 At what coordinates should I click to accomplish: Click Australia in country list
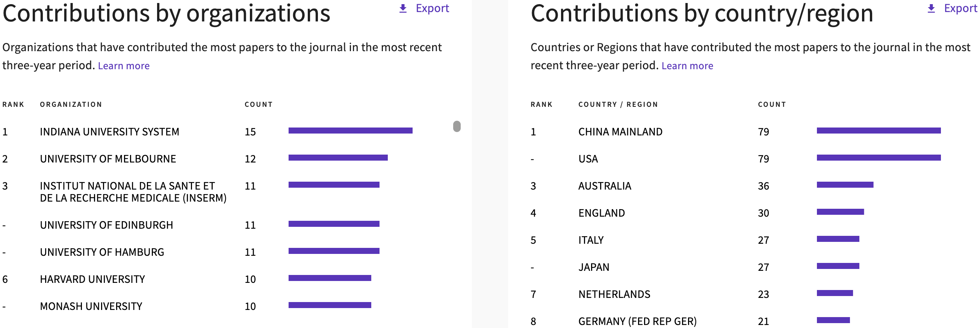click(605, 186)
